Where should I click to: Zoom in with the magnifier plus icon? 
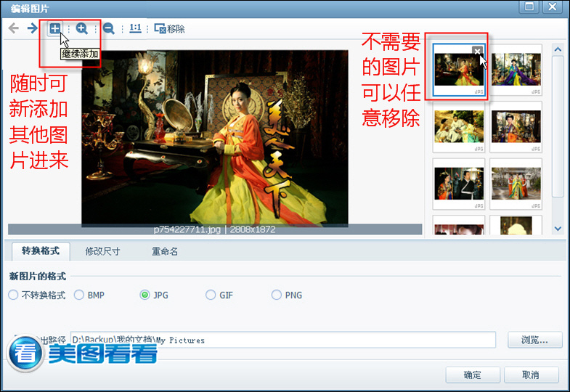pyautogui.click(x=82, y=28)
